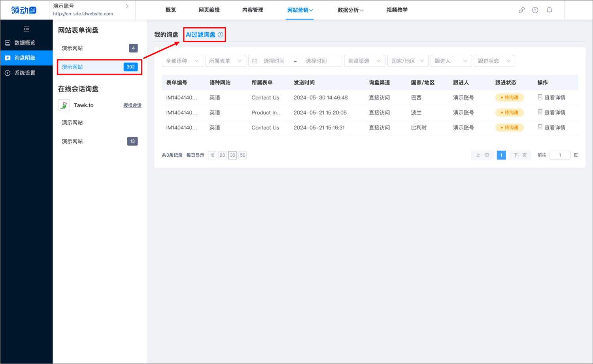Collapse the sidebar with the menu icon
Screen dimensions: 593x364
click(x=26, y=29)
